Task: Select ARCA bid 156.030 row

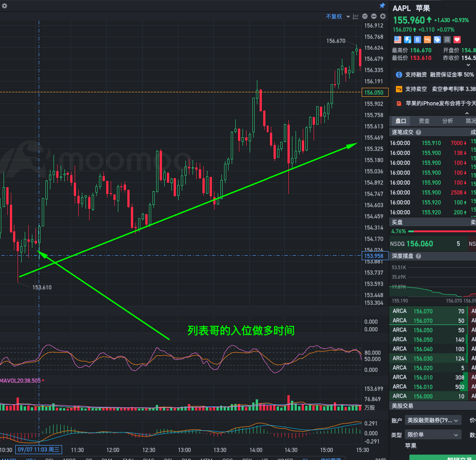Action: [428, 359]
